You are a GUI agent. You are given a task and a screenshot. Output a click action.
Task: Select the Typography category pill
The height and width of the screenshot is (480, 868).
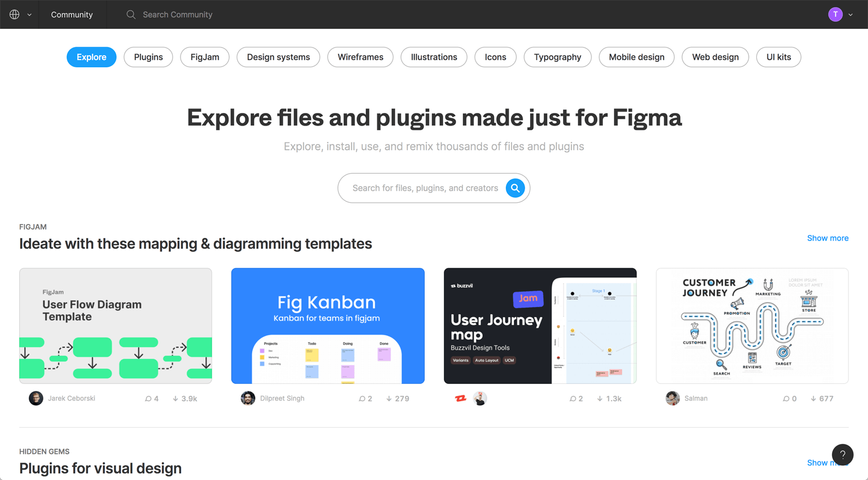557,57
